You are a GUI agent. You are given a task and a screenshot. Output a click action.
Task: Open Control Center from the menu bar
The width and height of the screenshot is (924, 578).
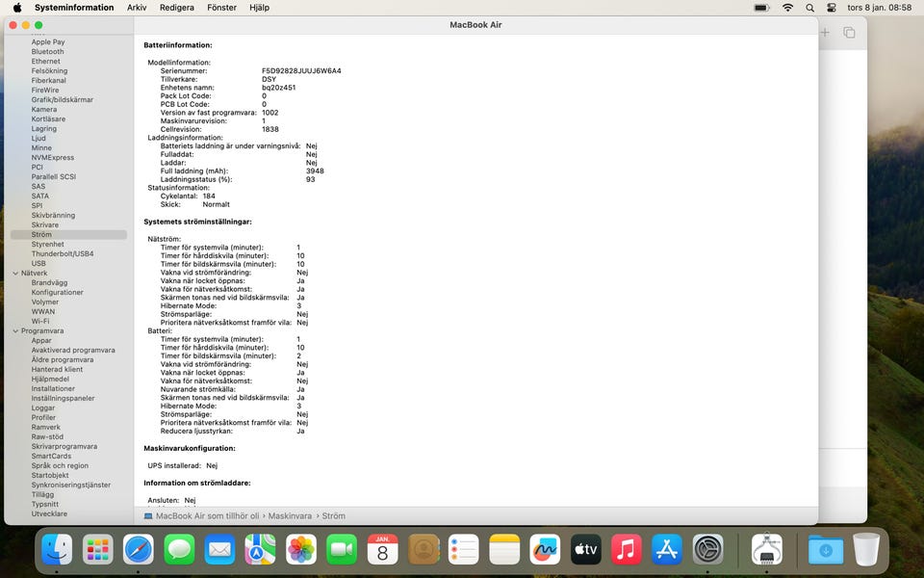[832, 8]
